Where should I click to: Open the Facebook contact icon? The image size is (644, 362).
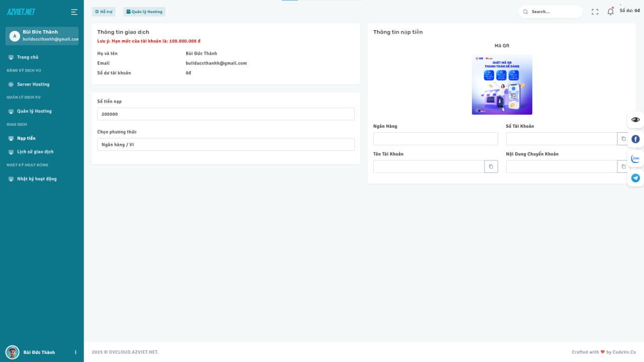pyautogui.click(x=635, y=139)
